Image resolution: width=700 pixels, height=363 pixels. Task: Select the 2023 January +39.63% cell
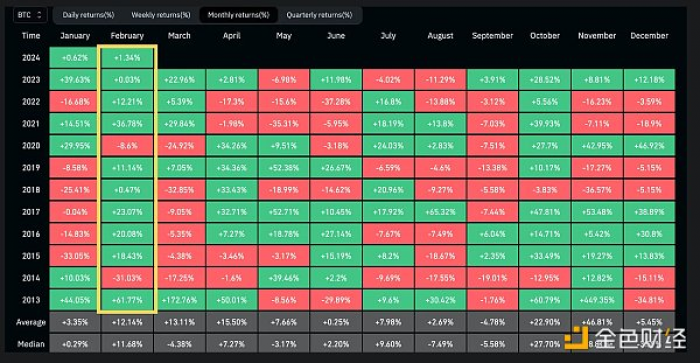[75, 80]
